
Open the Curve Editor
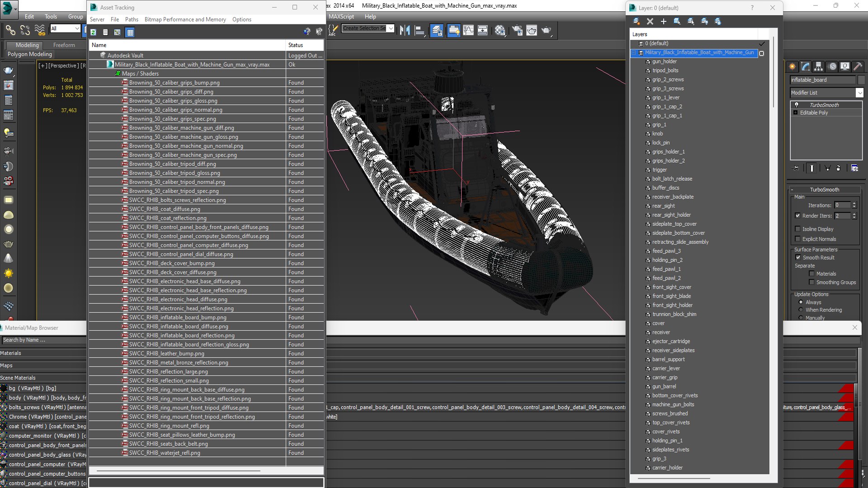pos(468,30)
